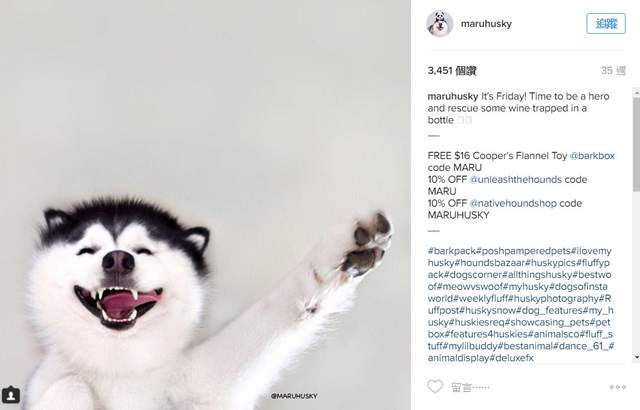Open the three-dot more options menu
Viewport: 640px width, 410px height.
coord(618,387)
